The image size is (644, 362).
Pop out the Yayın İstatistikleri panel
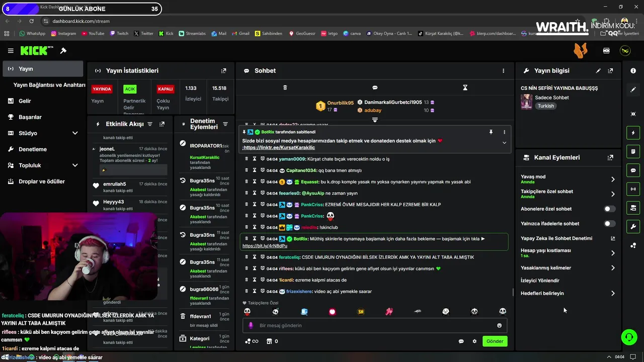coord(224,71)
